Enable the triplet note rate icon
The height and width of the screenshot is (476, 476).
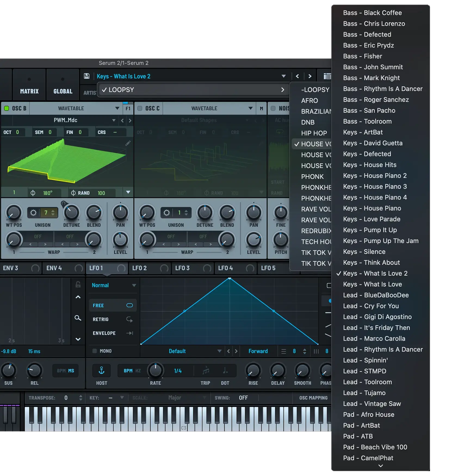206,370
